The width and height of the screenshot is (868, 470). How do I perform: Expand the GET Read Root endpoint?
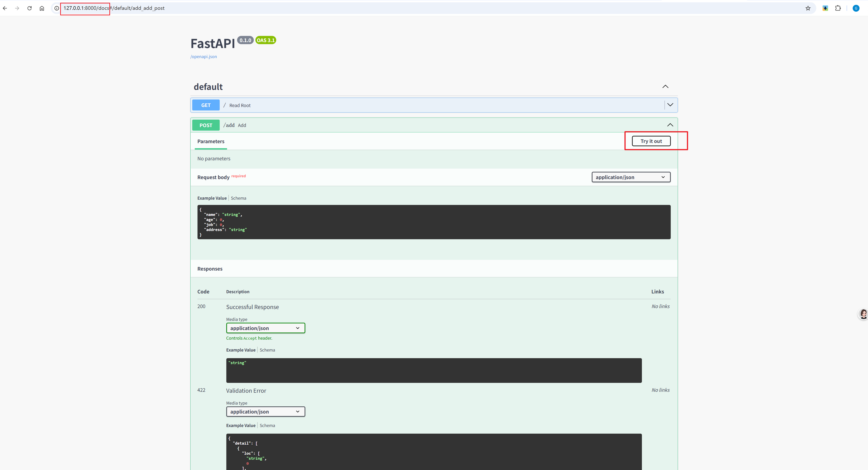(670, 105)
